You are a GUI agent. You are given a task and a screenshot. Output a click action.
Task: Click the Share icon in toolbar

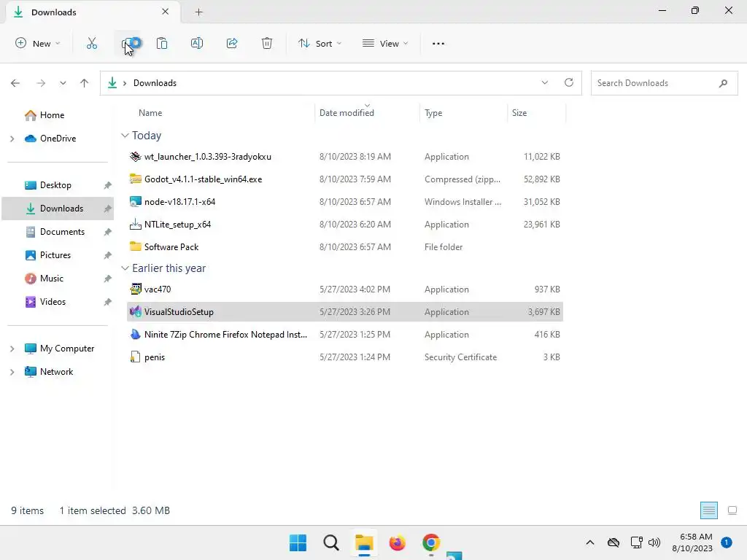[232, 43]
